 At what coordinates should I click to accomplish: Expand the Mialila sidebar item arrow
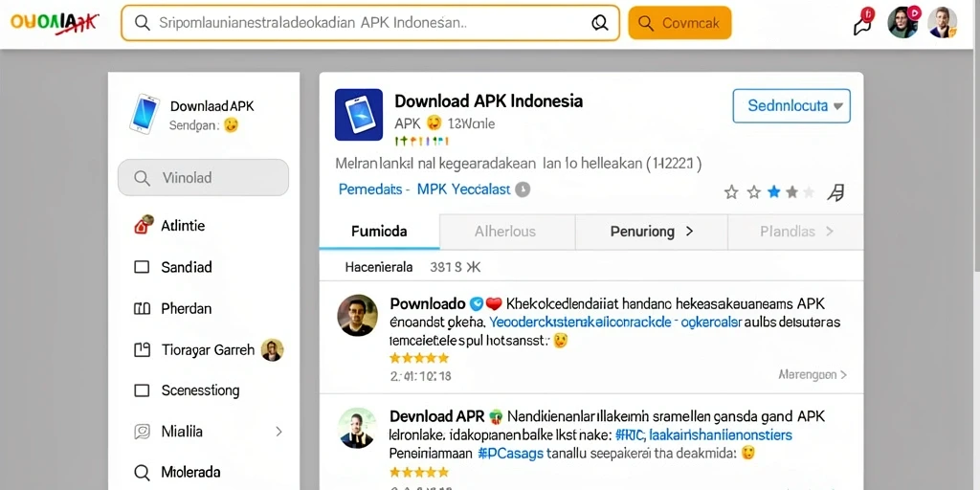tap(278, 432)
